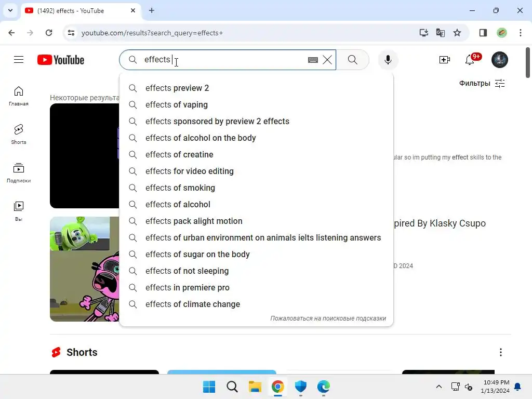Pick suggestion effects for video editing

click(x=256, y=171)
